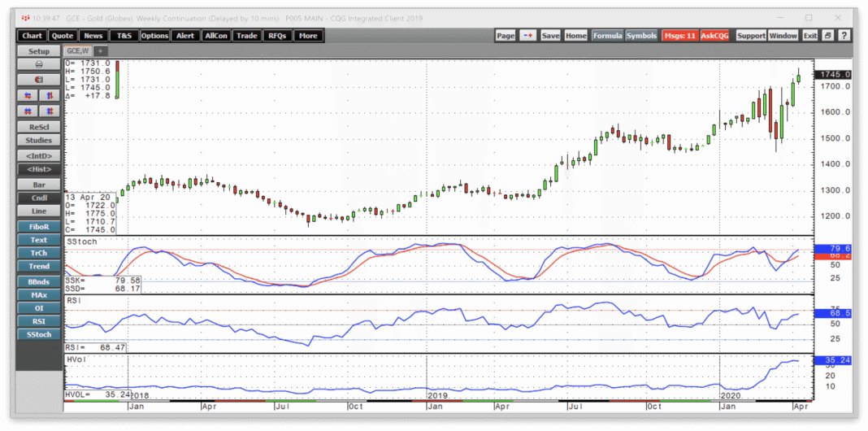Click the add-page icon next to Page
This screenshot has width=868, height=431.
coord(528,36)
